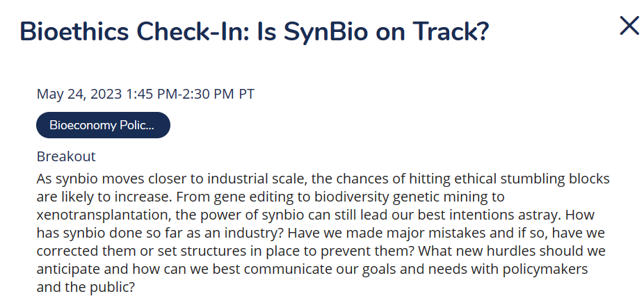Open the Bioeconomy Polic... track tag
Image resolution: width=644 pixels, height=303 pixels.
[103, 125]
